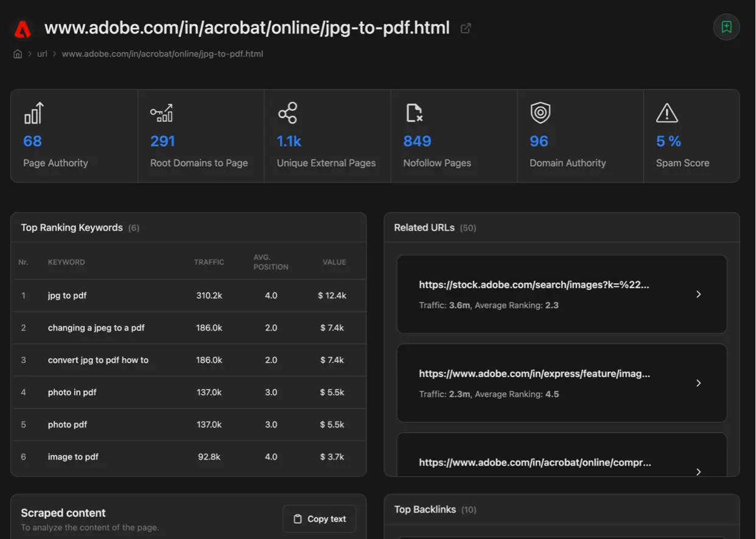
Task: Select the 'image to pdf' keyword
Action: [73, 457]
